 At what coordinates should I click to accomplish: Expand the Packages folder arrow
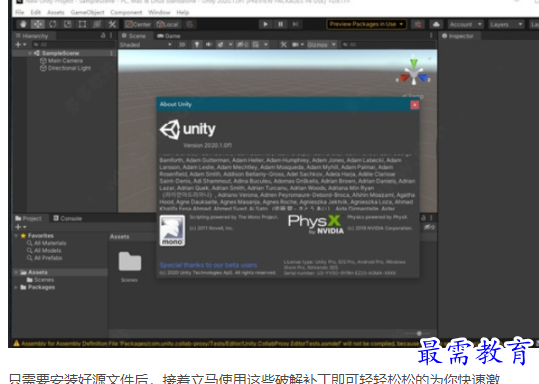(x=16, y=287)
